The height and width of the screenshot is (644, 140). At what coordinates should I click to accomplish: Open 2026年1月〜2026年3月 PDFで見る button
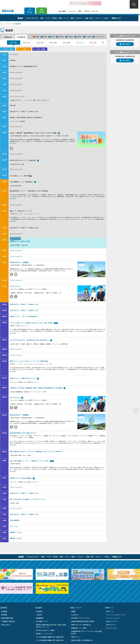click(x=125, y=44)
